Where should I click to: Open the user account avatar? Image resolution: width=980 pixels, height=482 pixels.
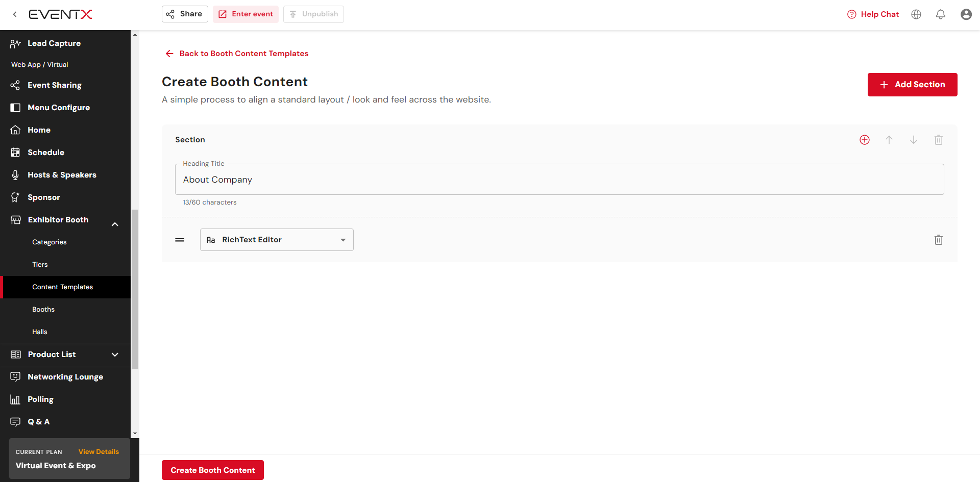pos(966,14)
